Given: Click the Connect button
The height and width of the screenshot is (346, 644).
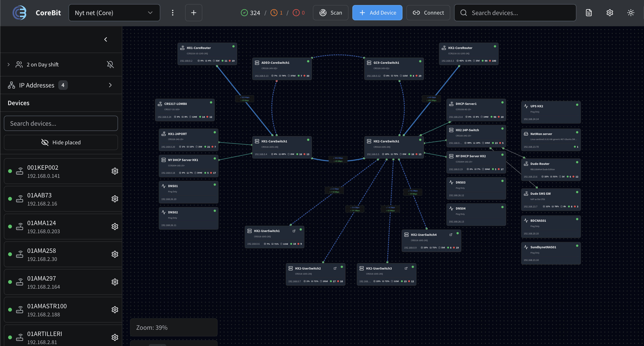Looking at the screenshot, I should tap(428, 13).
